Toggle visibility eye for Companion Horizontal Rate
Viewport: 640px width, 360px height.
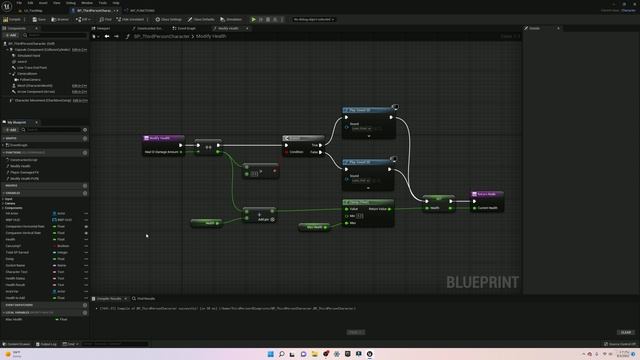tap(86, 227)
